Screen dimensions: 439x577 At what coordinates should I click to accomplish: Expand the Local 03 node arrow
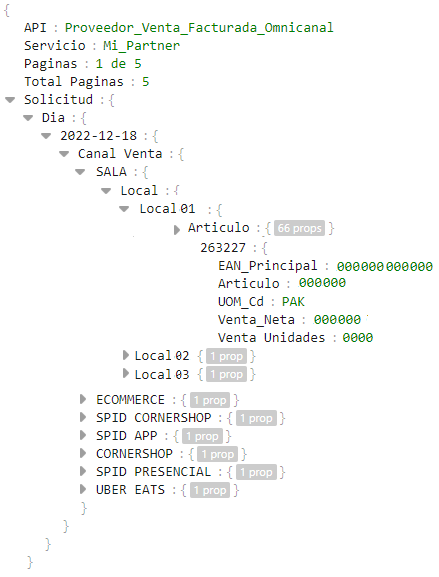(126, 374)
